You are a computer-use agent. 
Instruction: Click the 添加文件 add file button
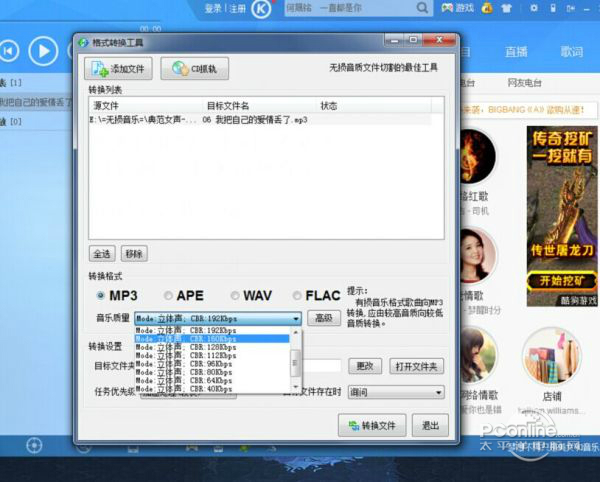coord(118,68)
